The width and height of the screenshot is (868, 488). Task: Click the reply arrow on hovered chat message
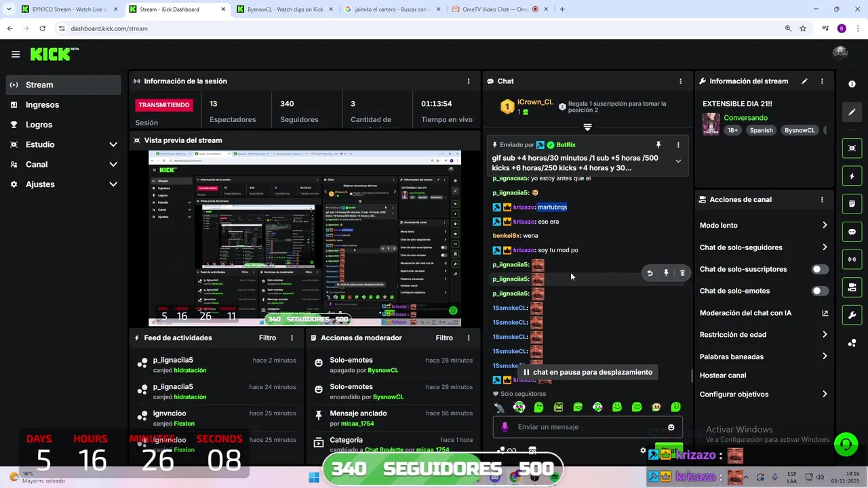[x=650, y=273]
